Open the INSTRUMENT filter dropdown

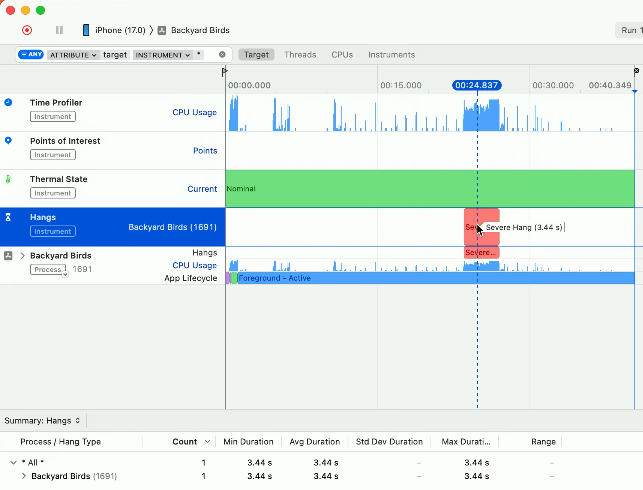pos(162,55)
